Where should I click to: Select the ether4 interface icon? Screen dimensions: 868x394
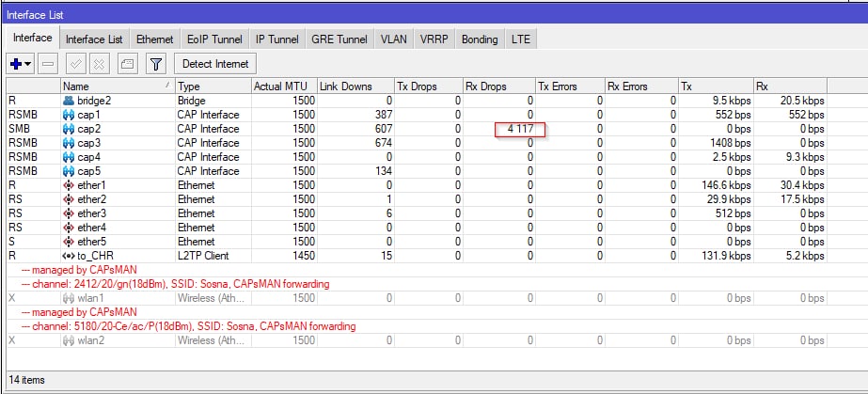(69, 228)
